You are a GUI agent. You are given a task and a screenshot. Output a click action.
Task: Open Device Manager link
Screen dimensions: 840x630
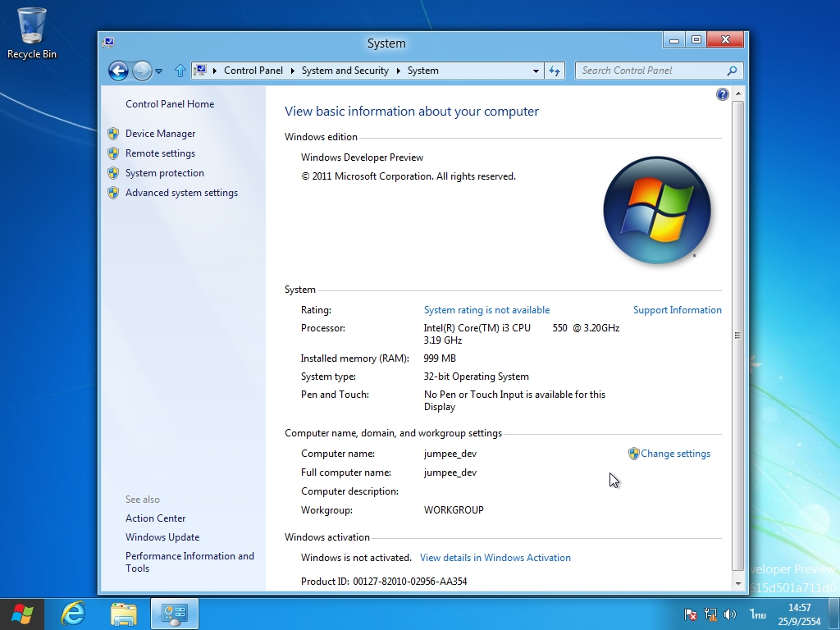(160, 134)
